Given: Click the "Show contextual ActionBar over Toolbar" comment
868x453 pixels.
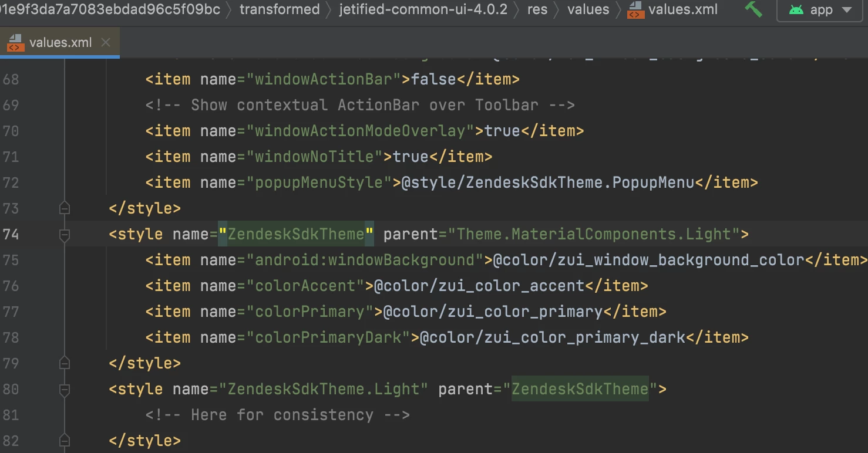Looking at the screenshot, I should (x=360, y=105).
